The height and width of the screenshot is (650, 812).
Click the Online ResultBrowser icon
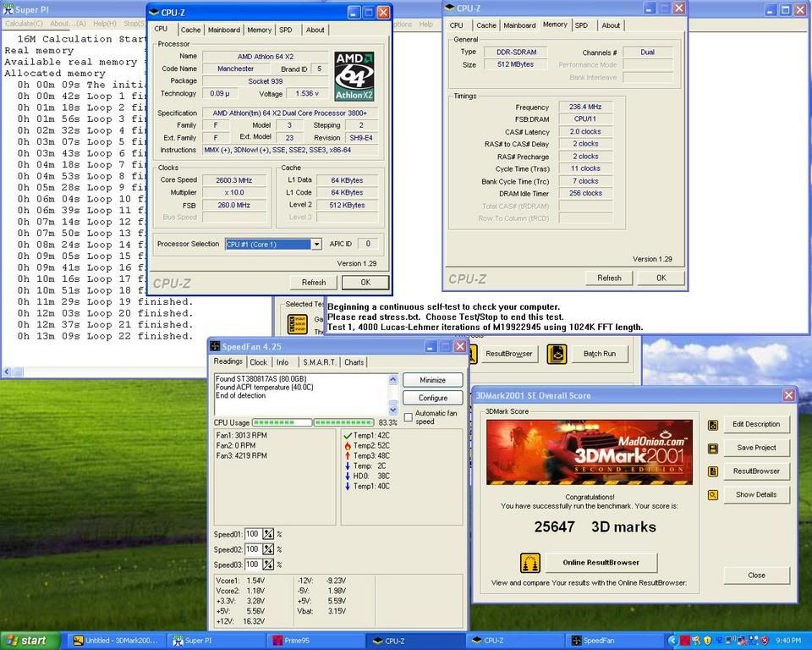pyautogui.click(x=530, y=562)
